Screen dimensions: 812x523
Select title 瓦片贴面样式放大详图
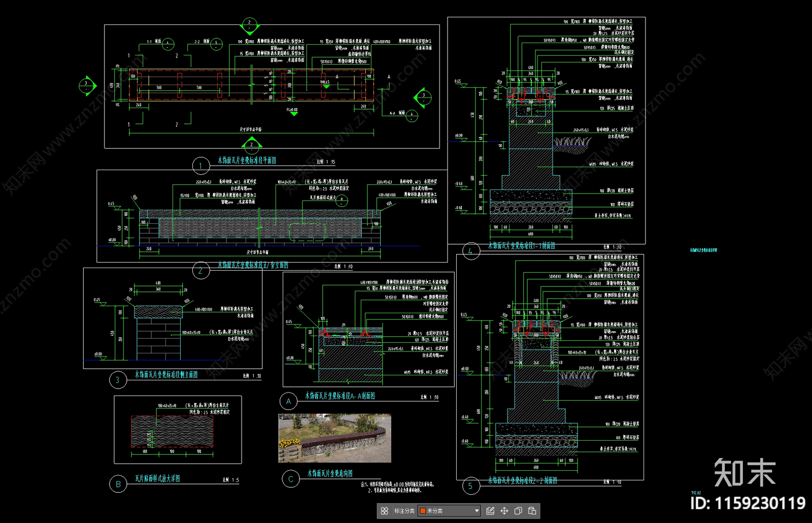point(157,479)
